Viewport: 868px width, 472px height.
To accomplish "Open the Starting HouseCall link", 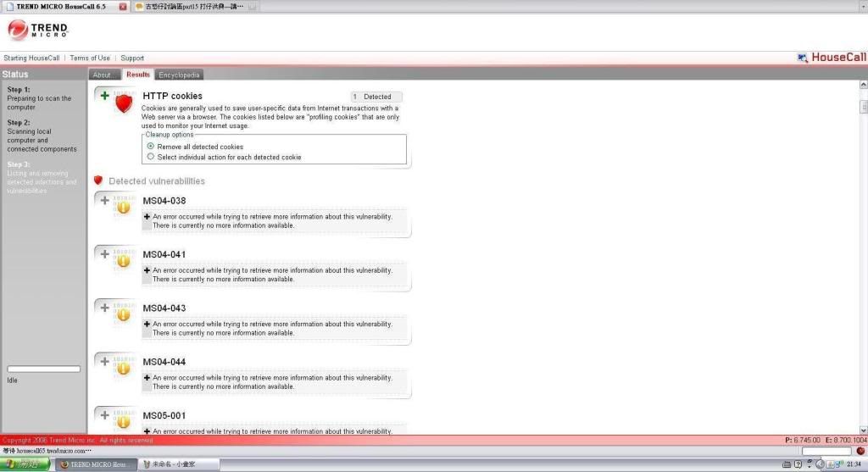I will coord(31,58).
